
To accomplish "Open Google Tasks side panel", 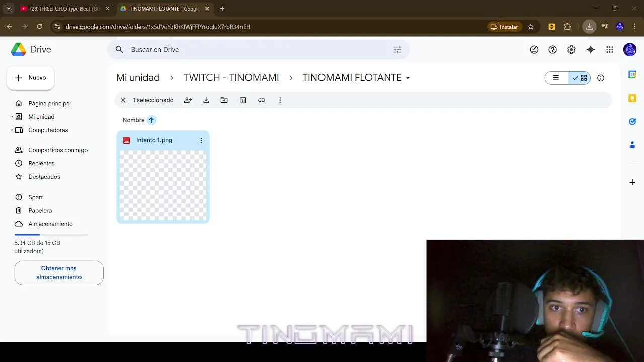I will tap(632, 121).
